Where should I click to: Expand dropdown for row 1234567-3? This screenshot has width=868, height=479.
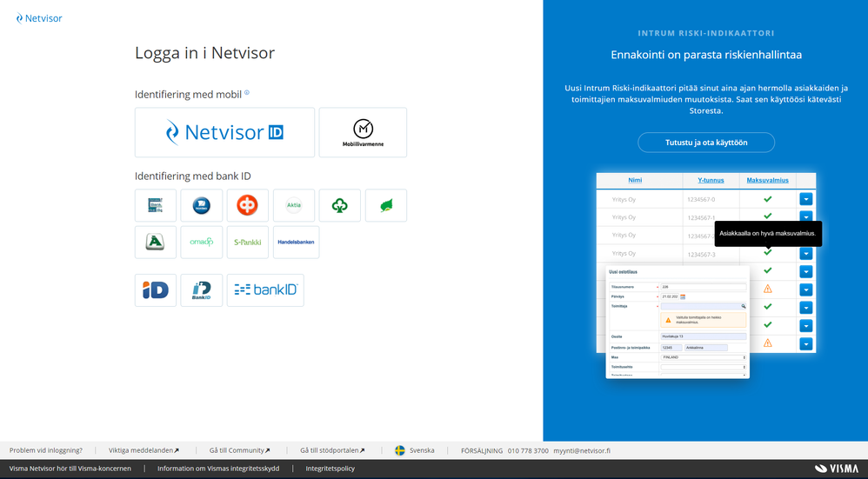[x=806, y=253]
